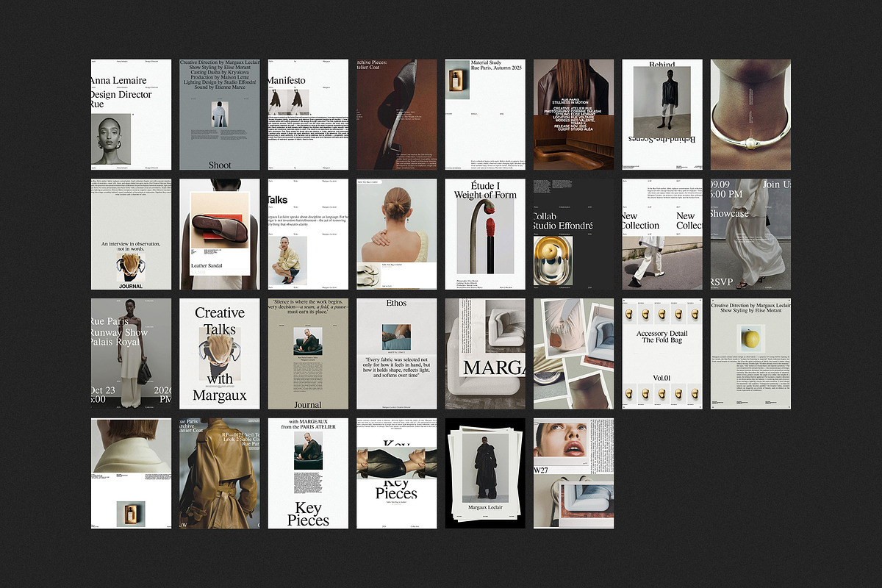Open the MARGA white sofa poster
Screen dimensions: 882x588
click(x=485, y=354)
